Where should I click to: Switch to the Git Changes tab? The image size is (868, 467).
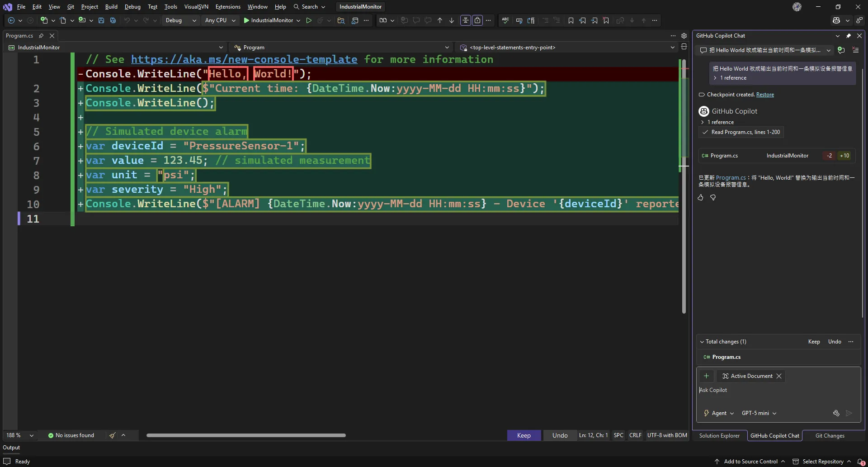click(830, 436)
